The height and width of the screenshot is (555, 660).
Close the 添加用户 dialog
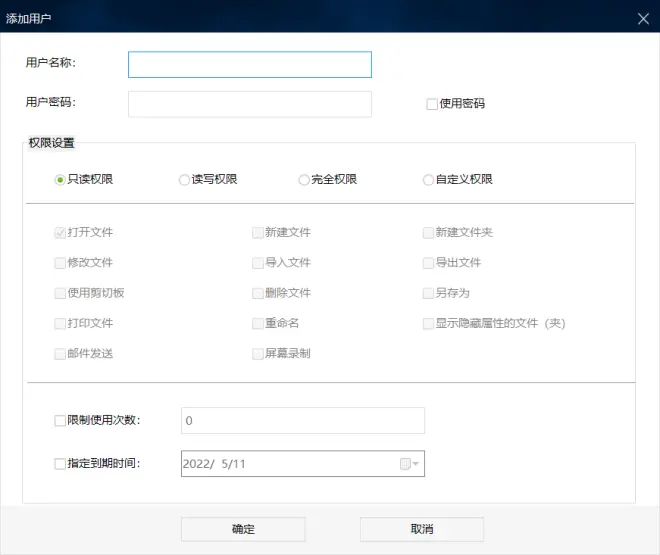point(643,19)
